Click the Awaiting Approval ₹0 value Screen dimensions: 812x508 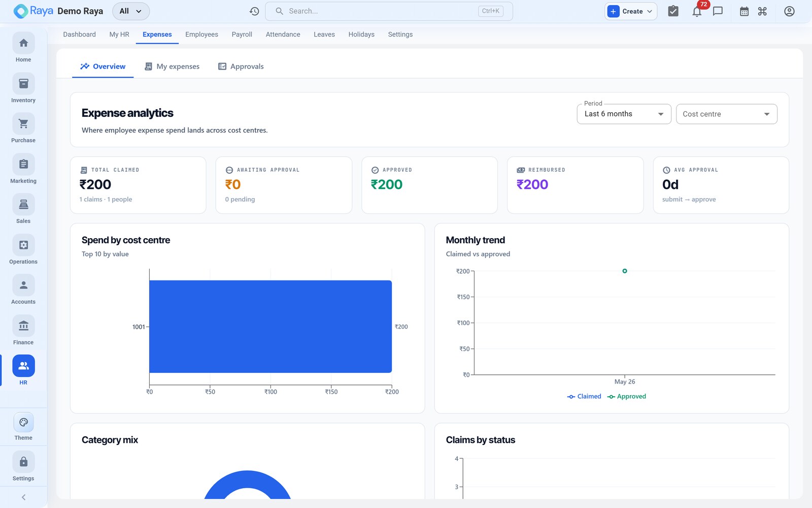233,184
